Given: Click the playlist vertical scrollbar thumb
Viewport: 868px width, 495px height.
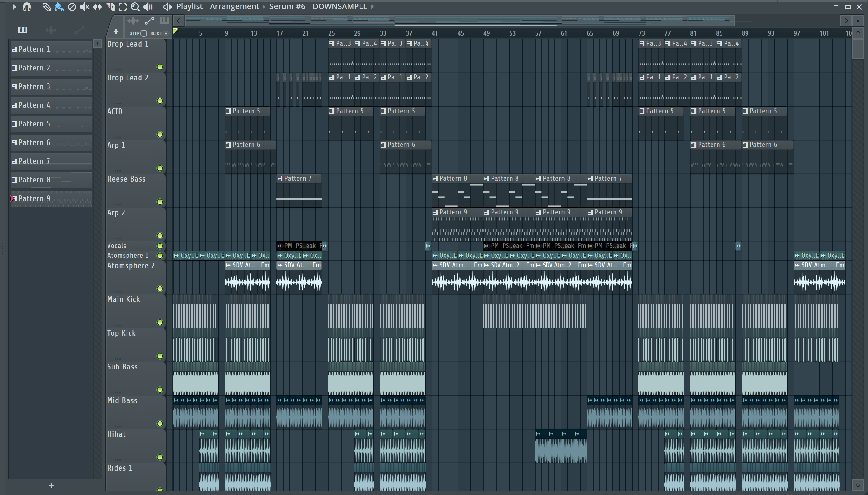Looking at the screenshot, I should [858, 49].
